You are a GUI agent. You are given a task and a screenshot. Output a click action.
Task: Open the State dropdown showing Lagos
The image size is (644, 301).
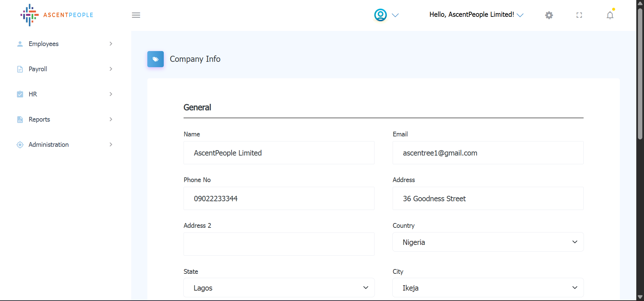pyautogui.click(x=279, y=288)
